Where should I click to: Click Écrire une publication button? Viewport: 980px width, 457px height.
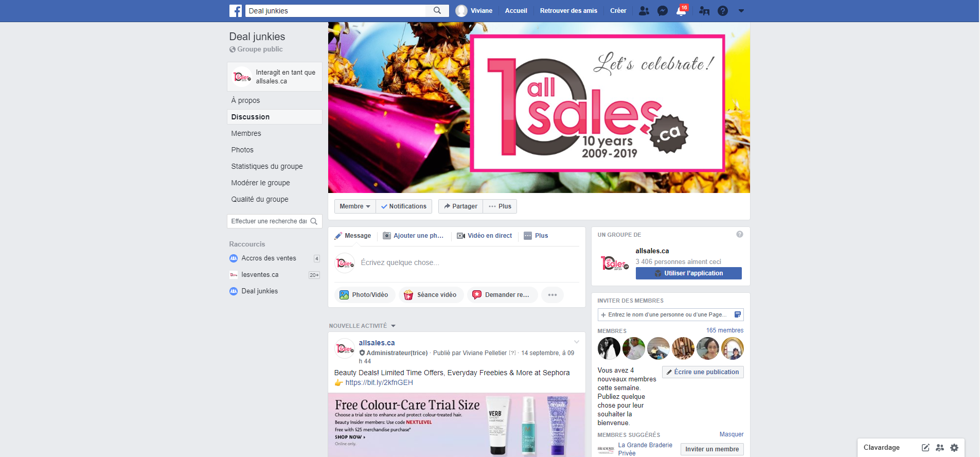[x=703, y=372]
